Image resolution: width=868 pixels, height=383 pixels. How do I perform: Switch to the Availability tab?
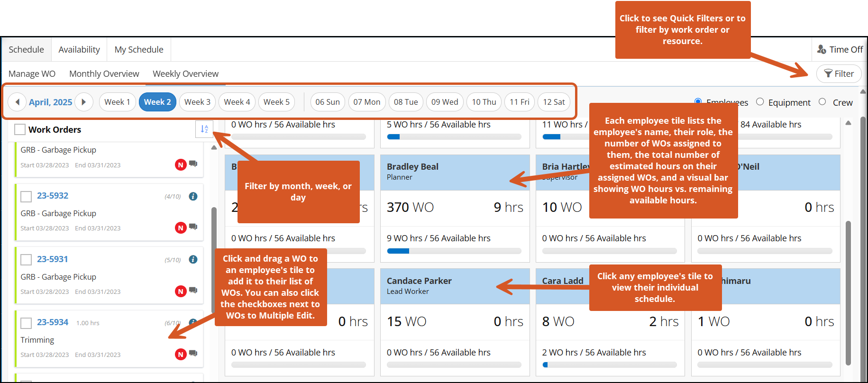[79, 49]
